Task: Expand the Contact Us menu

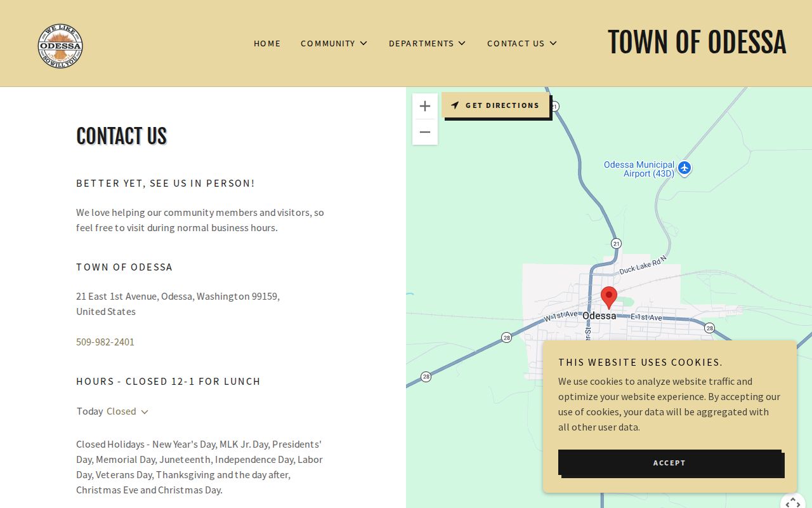Action: 522,43
